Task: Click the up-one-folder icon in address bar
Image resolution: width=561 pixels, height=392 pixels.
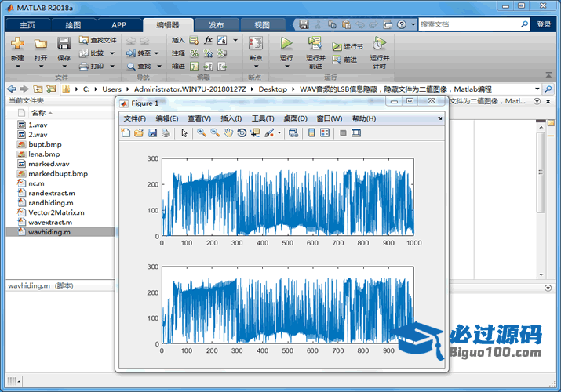Action: tap(38, 89)
